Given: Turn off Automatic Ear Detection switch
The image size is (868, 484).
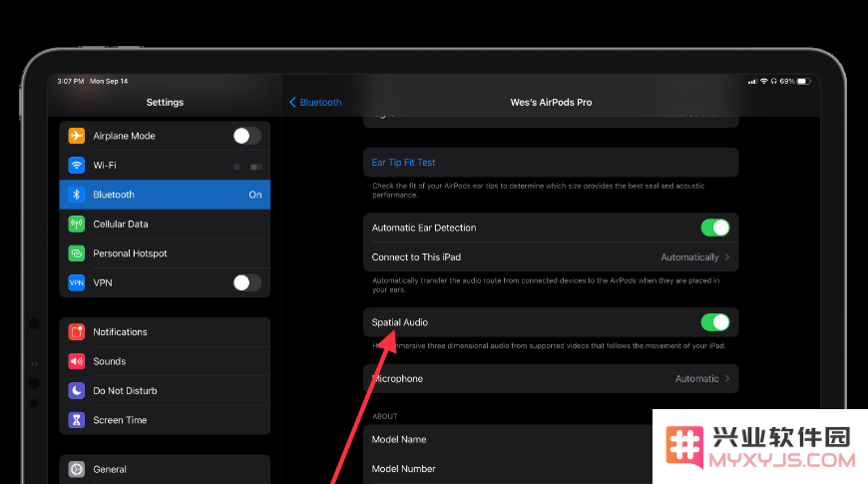Looking at the screenshot, I should [x=715, y=228].
